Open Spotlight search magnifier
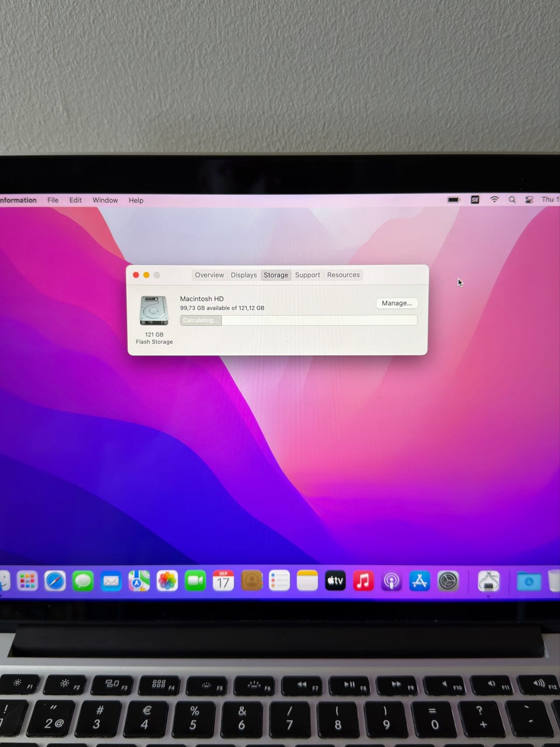The width and height of the screenshot is (560, 747). [512, 200]
